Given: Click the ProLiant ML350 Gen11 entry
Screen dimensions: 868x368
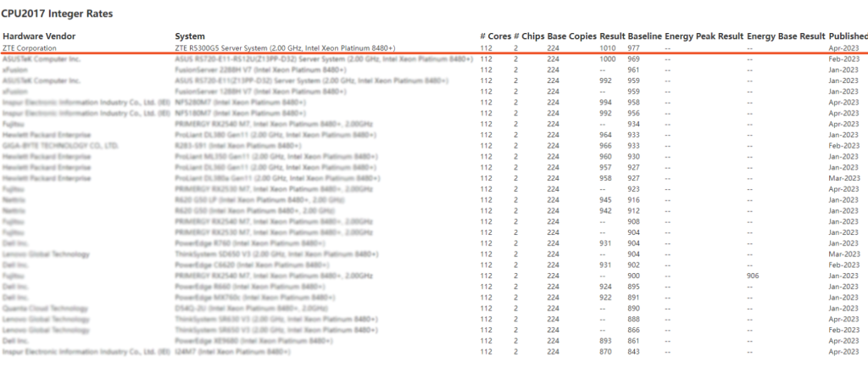Looking at the screenshot, I should 275,157.
